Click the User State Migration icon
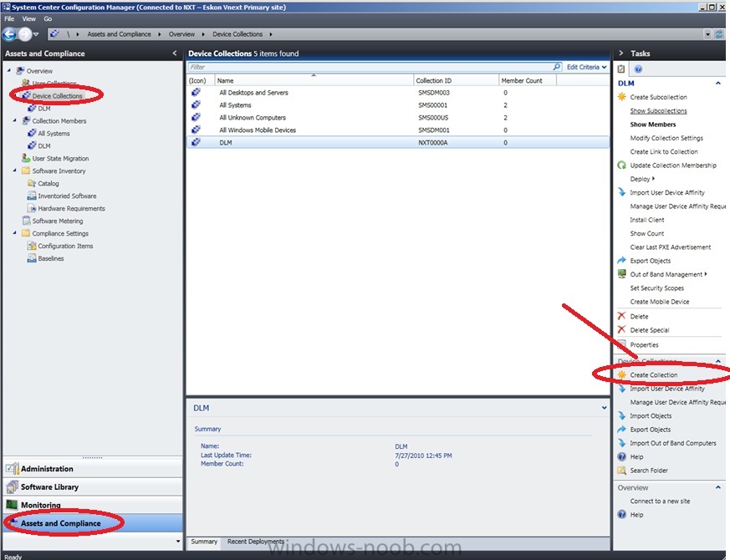The image size is (730, 560). [x=26, y=158]
